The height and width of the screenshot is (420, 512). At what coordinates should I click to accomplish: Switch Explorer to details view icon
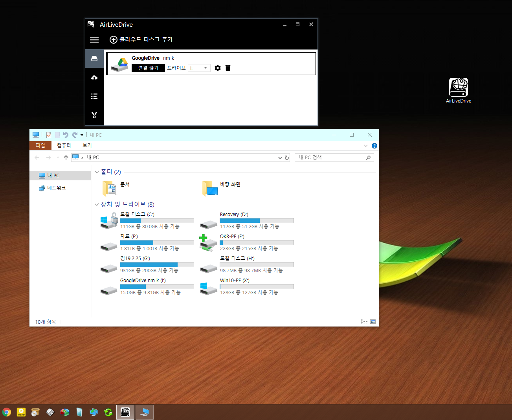point(364,321)
